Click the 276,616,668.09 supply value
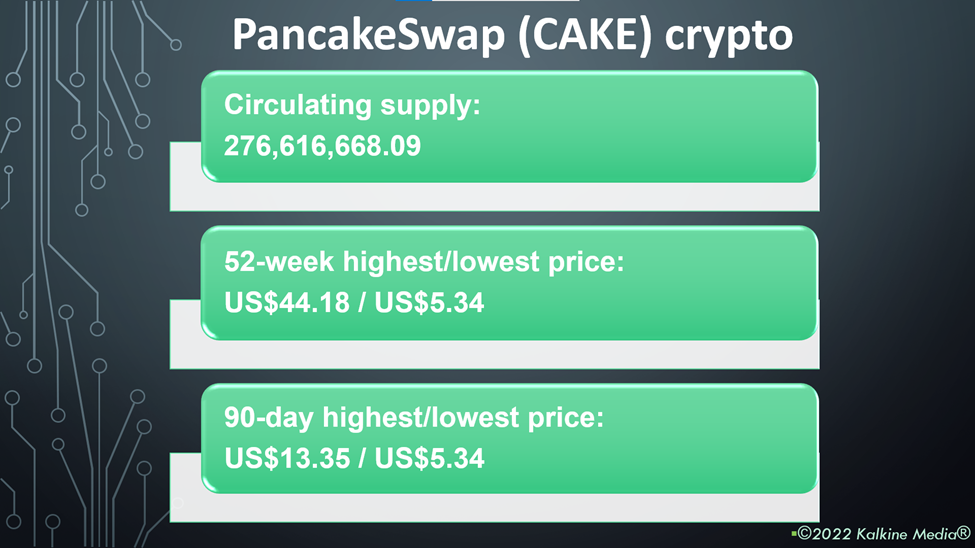The width and height of the screenshot is (975, 548). click(x=322, y=146)
